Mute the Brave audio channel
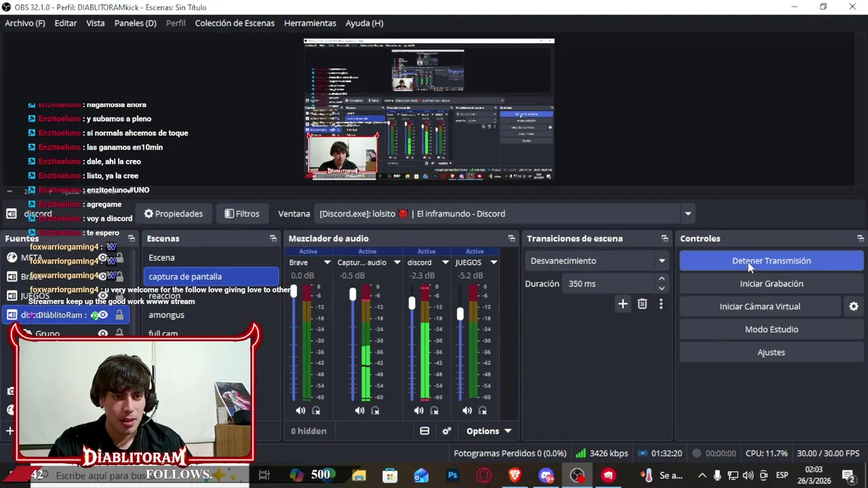Viewport: 868px width, 488px height. pos(300,411)
